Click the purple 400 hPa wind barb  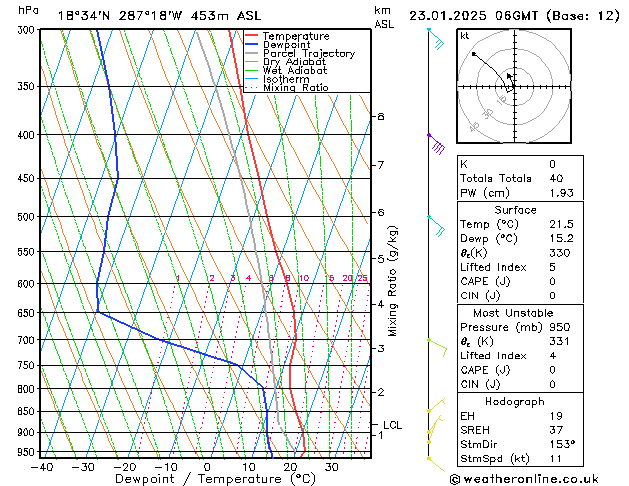[x=436, y=144]
